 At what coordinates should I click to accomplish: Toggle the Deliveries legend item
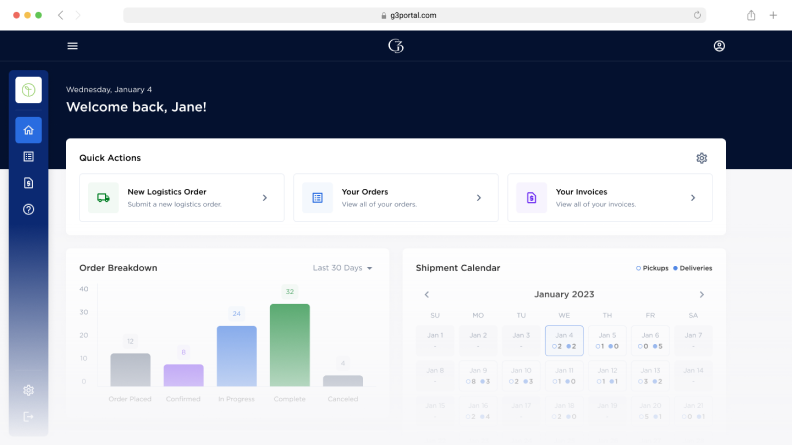click(693, 268)
